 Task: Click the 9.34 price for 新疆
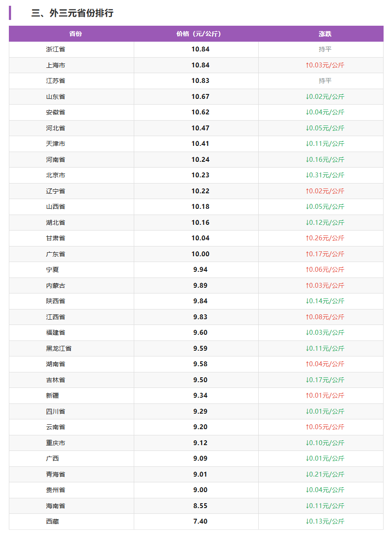pyautogui.click(x=200, y=395)
